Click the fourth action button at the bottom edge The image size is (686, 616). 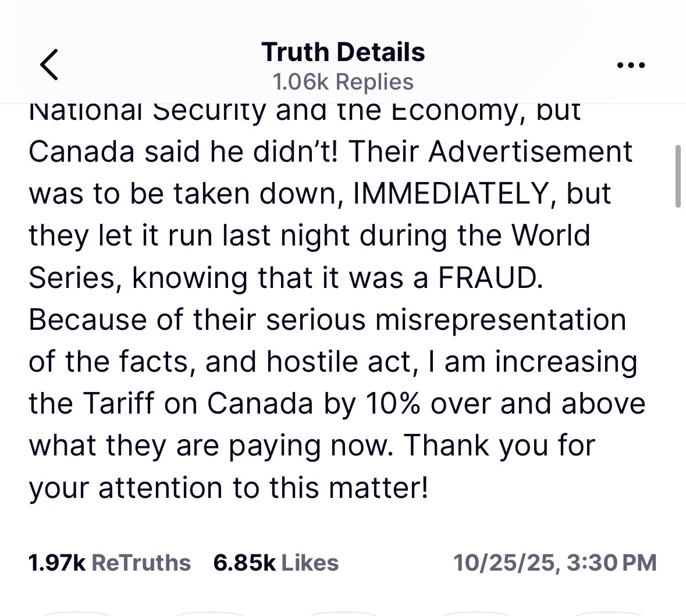click(x=476, y=613)
